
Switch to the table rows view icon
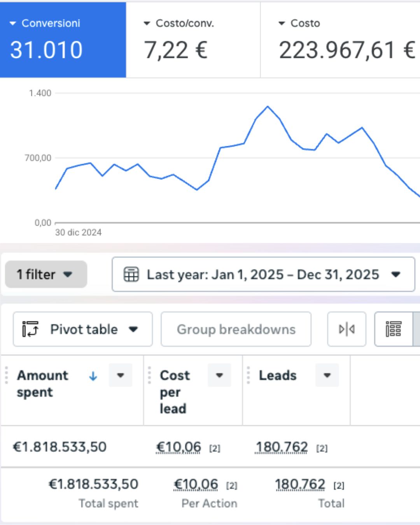(x=393, y=329)
